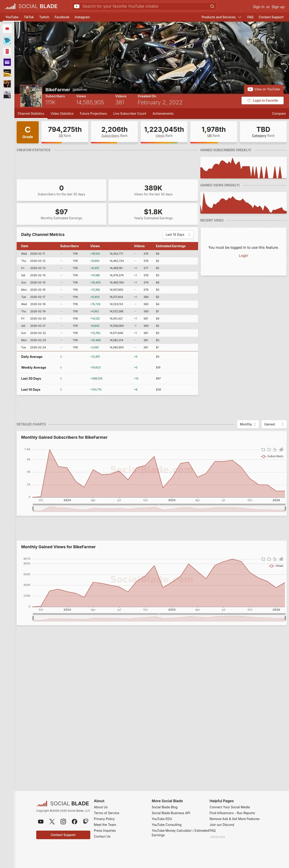Click the left handle of Subscribers chart range slider
The height and width of the screenshot is (868, 289).
click(33, 508)
